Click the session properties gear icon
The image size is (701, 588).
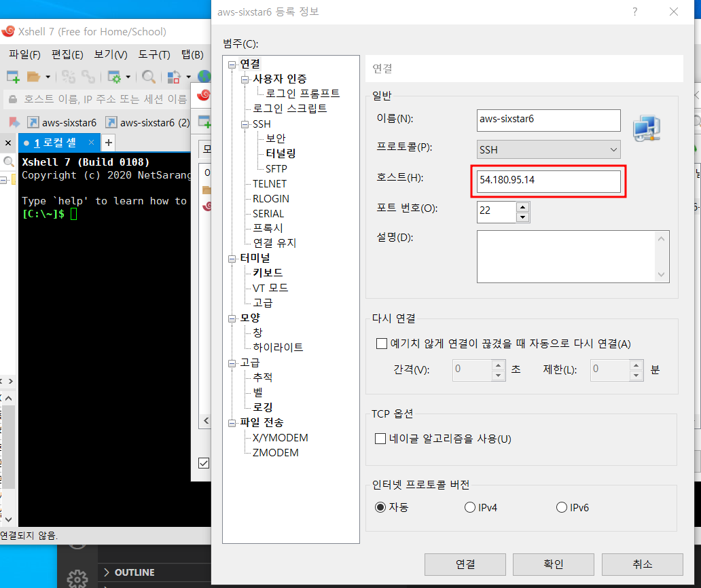coord(114,77)
